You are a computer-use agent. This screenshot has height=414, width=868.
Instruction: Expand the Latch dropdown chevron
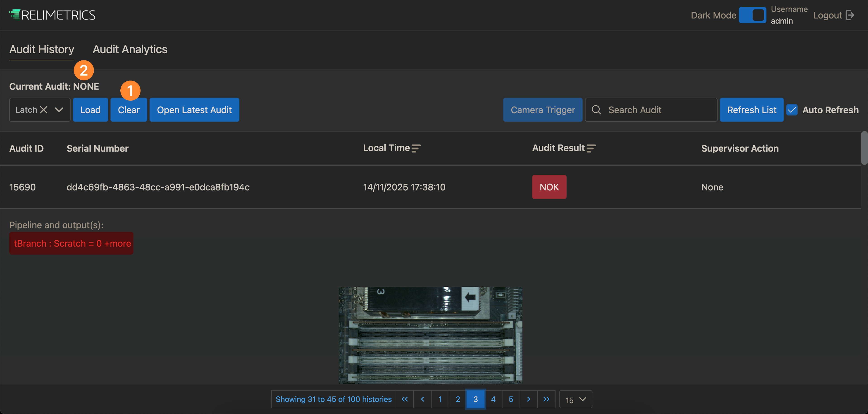click(x=59, y=110)
